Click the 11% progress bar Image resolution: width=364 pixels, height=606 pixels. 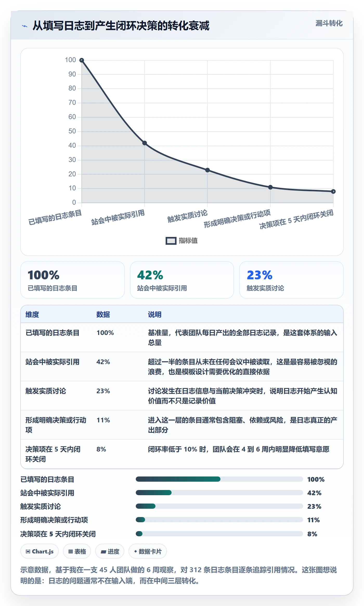(219, 520)
